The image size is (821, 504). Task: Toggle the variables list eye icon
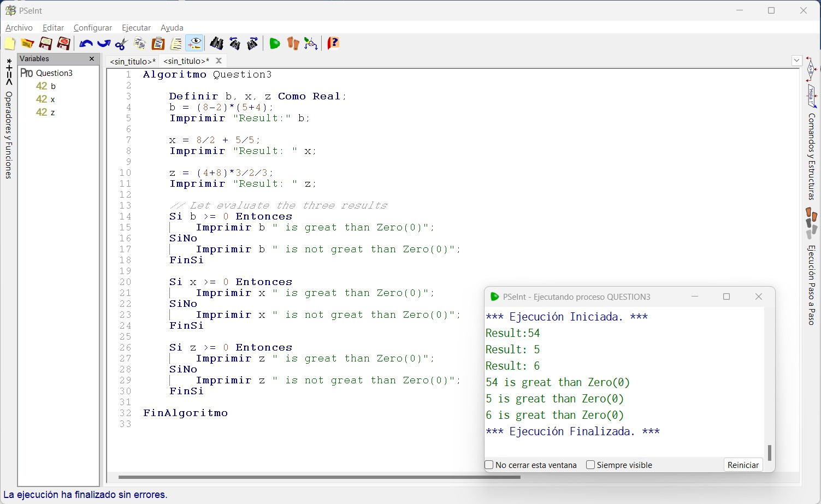click(x=194, y=44)
